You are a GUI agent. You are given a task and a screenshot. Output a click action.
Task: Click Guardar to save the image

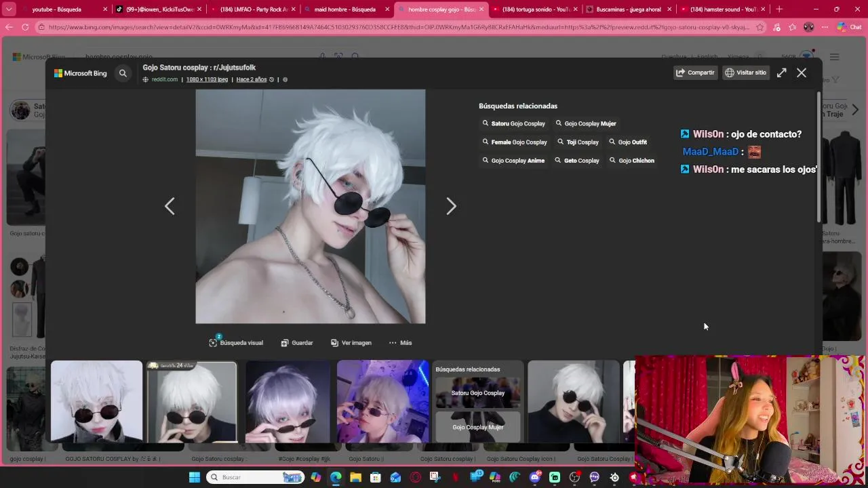click(x=297, y=343)
